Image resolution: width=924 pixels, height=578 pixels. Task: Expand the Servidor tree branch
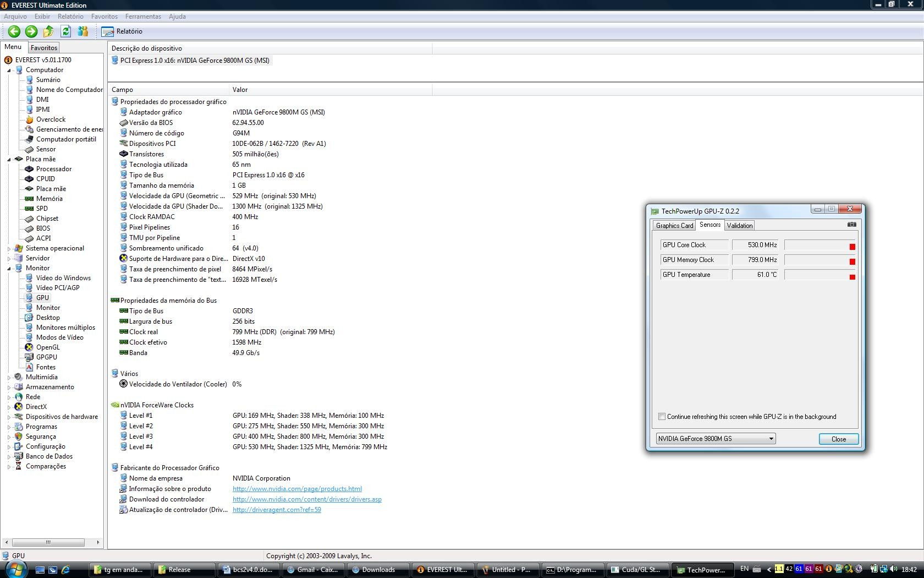9,259
